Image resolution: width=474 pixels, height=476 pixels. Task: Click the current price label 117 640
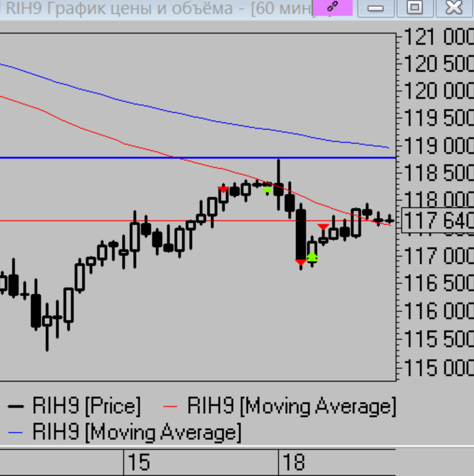point(438,220)
